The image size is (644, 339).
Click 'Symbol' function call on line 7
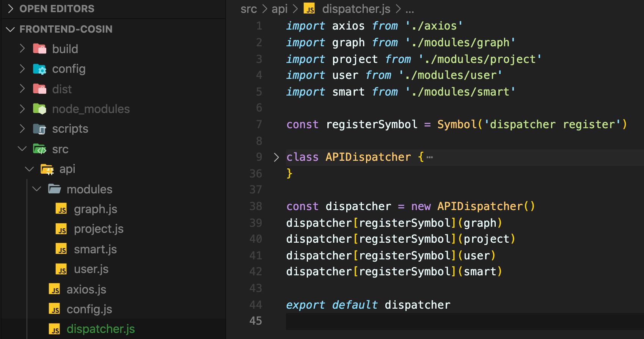tap(457, 124)
